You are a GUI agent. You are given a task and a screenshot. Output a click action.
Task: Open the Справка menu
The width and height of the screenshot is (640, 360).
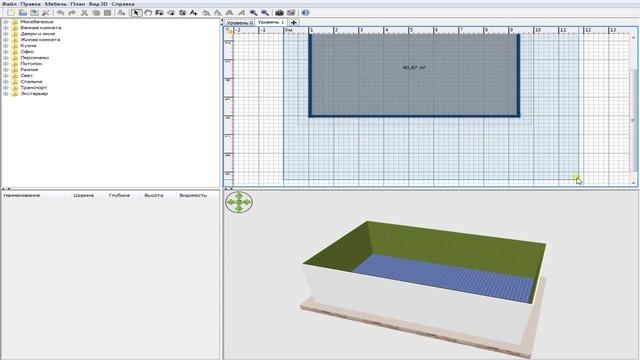123,4
